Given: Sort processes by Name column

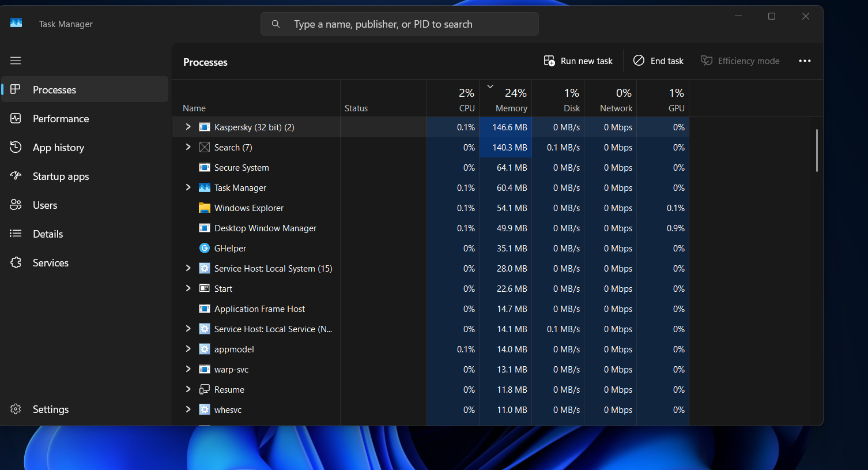Looking at the screenshot, I should 256,98.
